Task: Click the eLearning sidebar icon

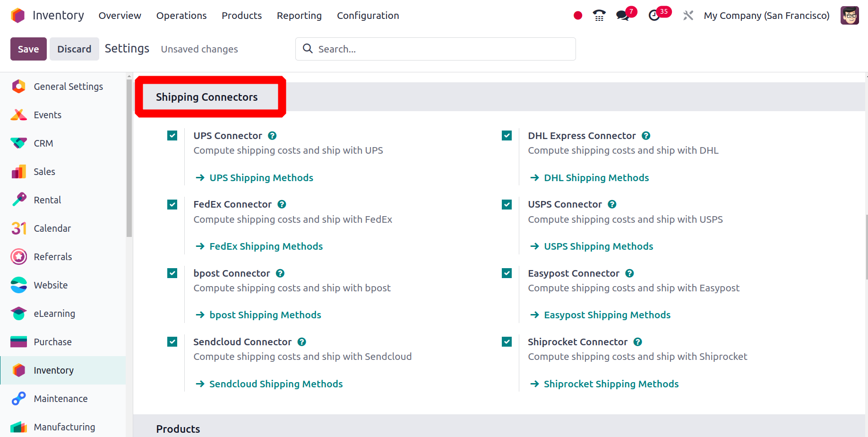Action: [19, 314]
